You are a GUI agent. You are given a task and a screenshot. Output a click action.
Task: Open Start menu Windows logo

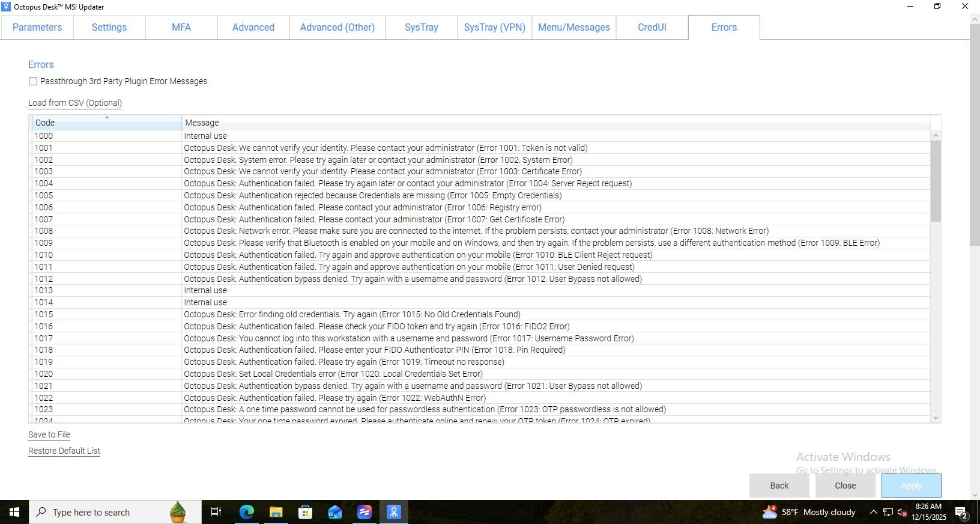tap(14, 512)
